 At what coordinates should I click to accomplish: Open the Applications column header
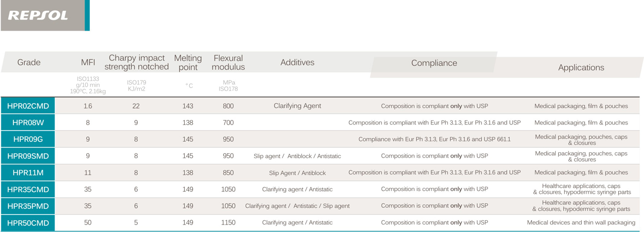click(581, 67)
